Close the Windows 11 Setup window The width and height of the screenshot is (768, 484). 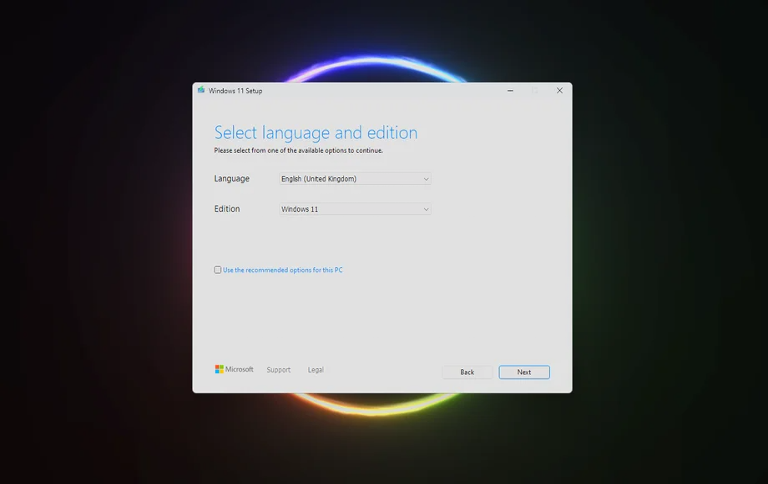(559, 91)
